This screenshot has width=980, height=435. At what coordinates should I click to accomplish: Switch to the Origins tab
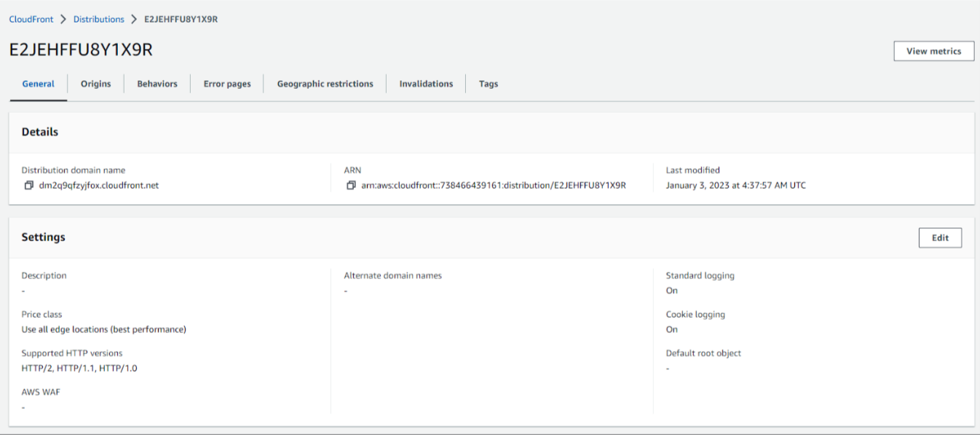click(x=95, y=83)
